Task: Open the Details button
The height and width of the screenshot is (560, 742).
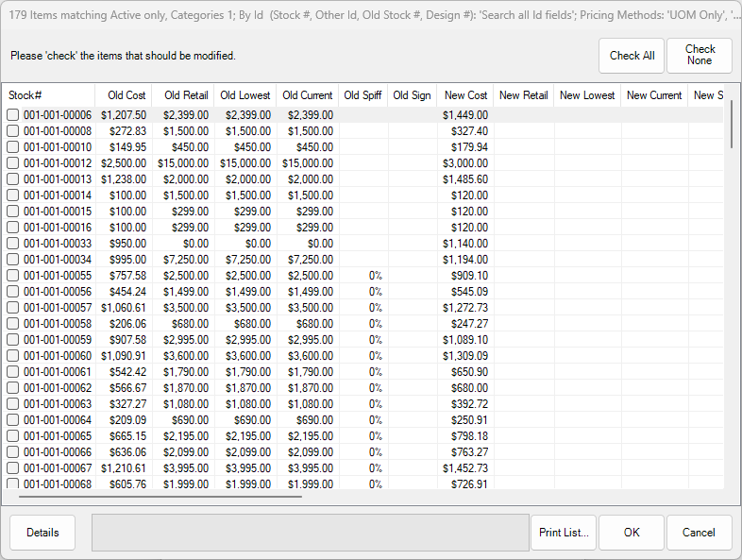Action: click(x=42, y=533)
